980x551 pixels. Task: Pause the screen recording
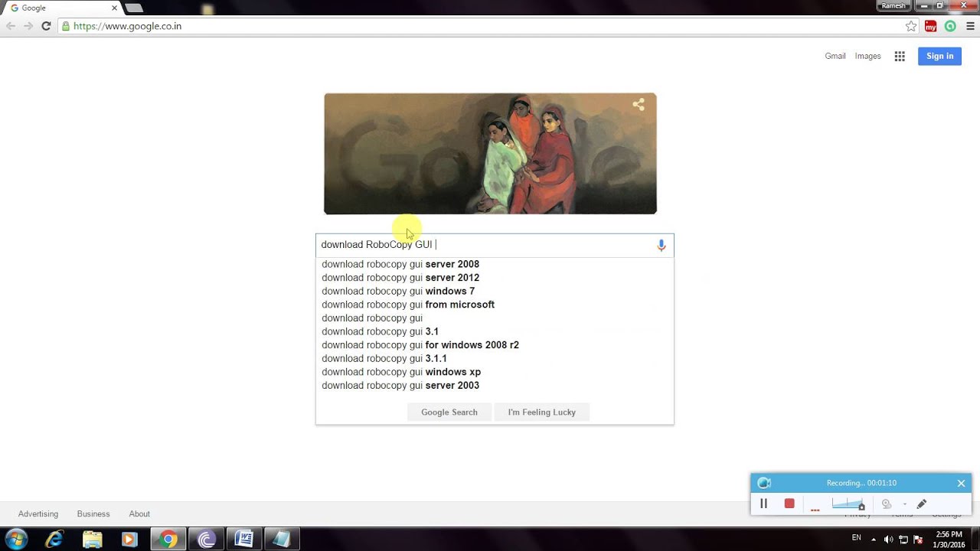click(x=763, y=504)
